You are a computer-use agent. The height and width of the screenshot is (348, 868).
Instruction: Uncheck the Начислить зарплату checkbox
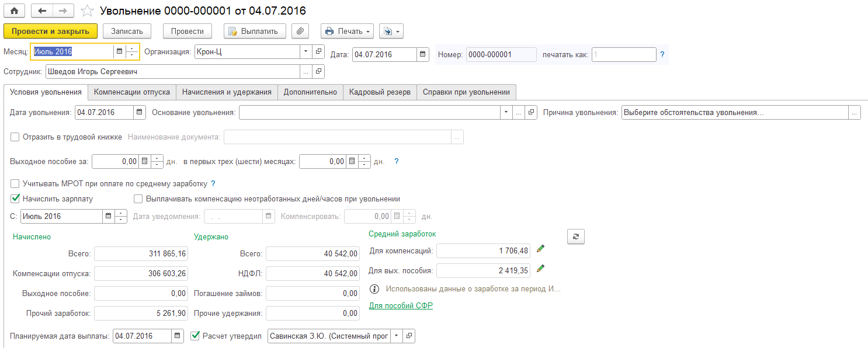[x=15, y=199]
